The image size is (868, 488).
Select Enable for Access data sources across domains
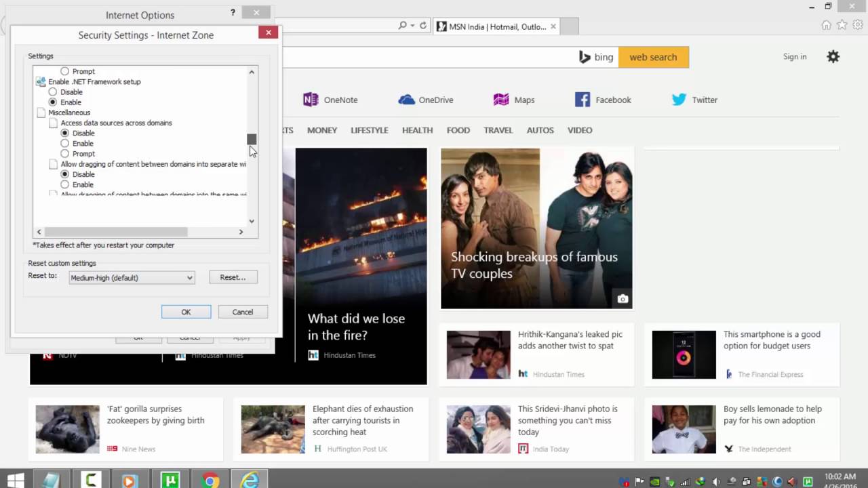click(x=65, y=144)
